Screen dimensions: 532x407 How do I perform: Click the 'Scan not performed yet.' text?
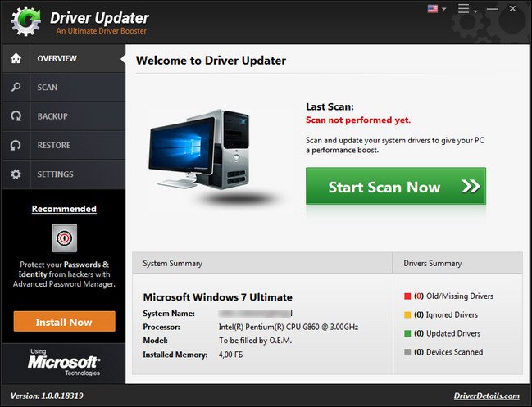pyautogui.click(x=358, y=120)
